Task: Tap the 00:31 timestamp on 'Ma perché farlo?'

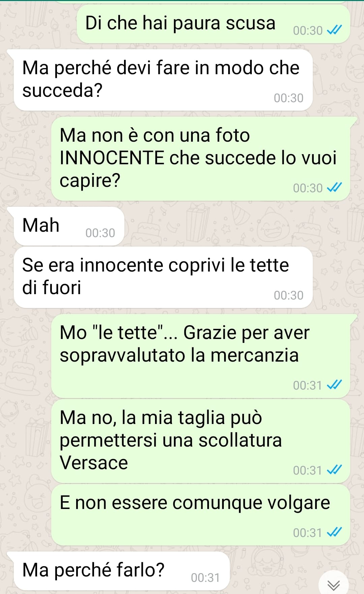Action: 205,577
